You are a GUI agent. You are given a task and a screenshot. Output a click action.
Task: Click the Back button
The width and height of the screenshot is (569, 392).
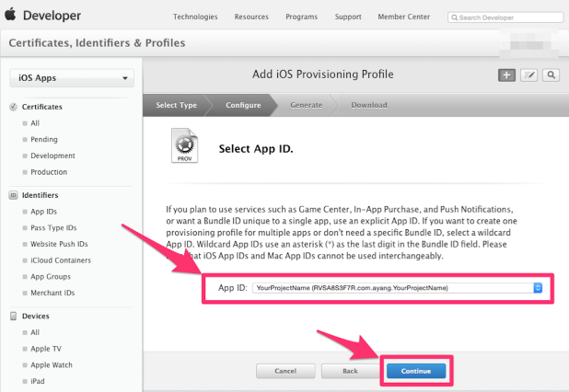350,371
